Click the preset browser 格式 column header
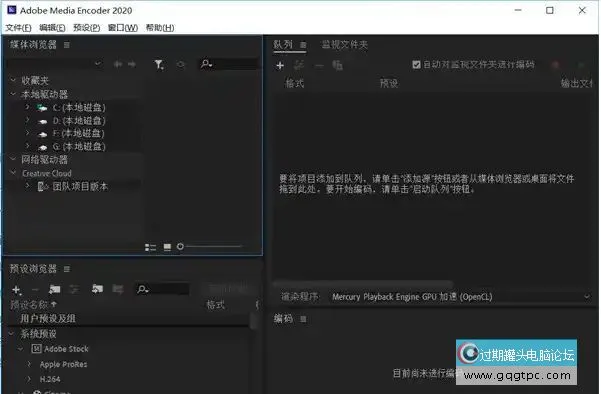601x394 pixels. click(x=216, y=305)
